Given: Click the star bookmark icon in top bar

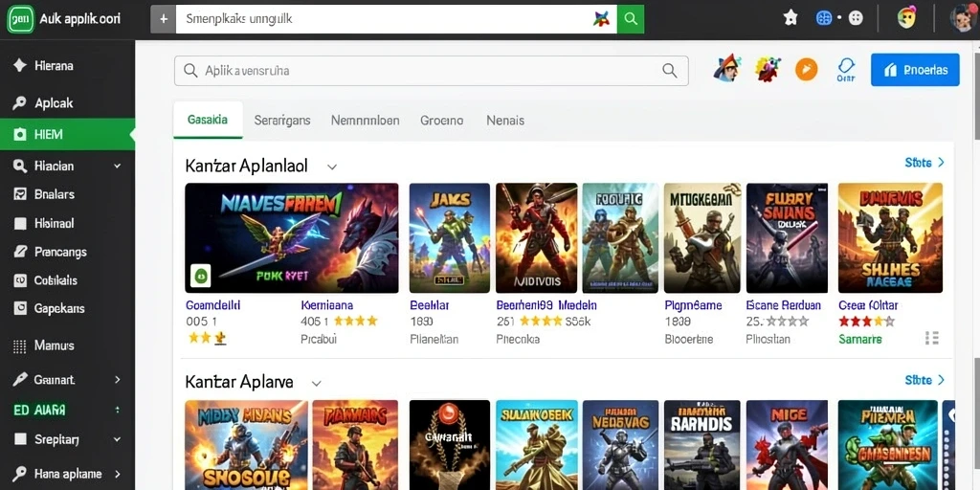Looking at the screenshot, I should coord(791,18).
